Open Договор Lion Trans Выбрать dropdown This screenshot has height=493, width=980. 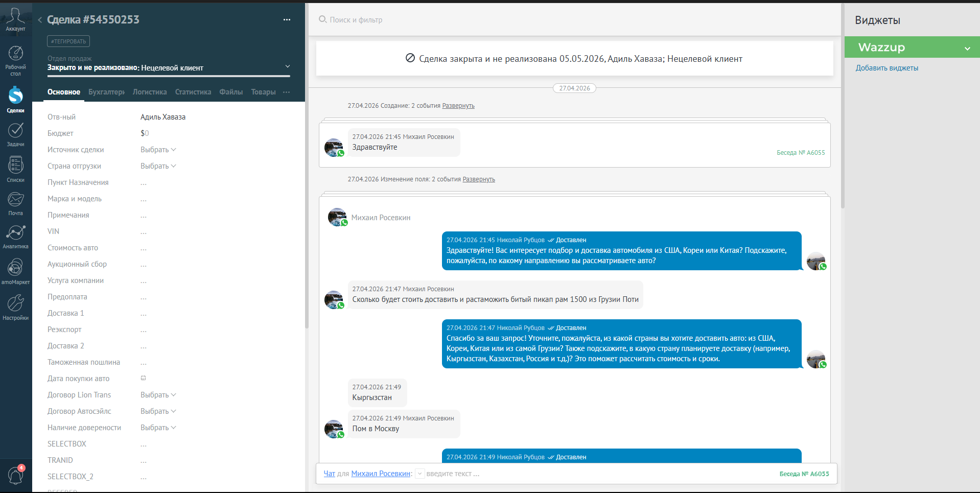point(158,395)
